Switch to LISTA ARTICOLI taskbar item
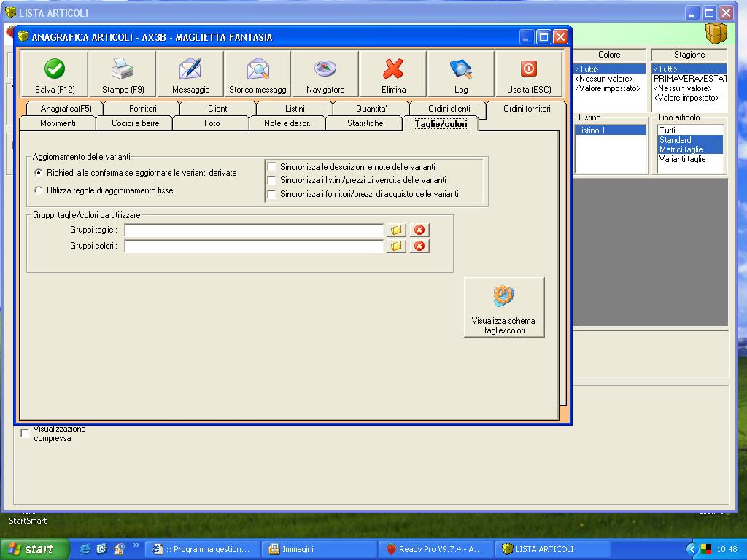747x560 pixels. 553,549
